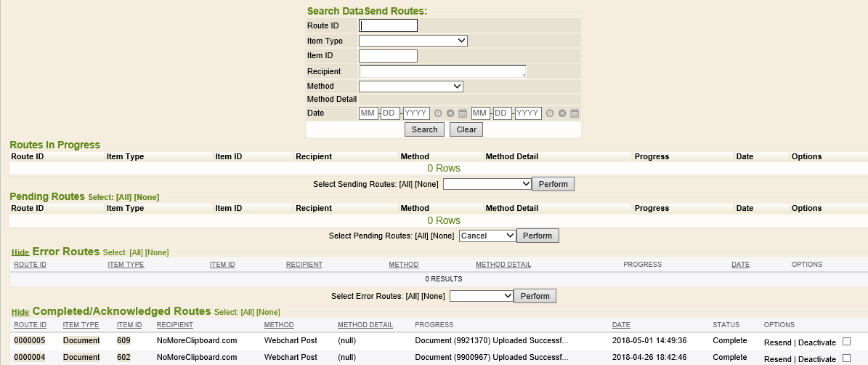Sort Completed routes by Date column
Viewport: 868px width, 365px height.
coord(621,325)
